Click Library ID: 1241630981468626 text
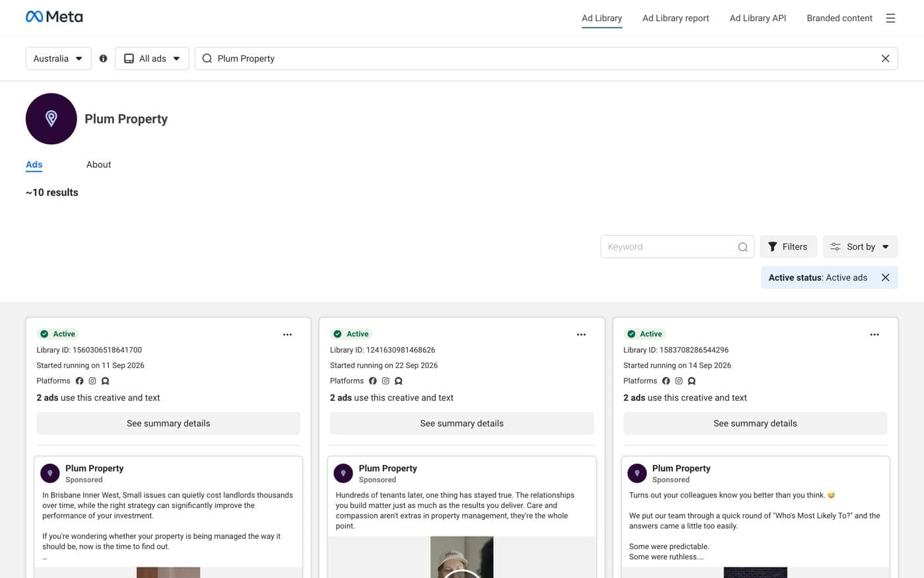This screenshot has height=578, width=924. click(383, 350)
